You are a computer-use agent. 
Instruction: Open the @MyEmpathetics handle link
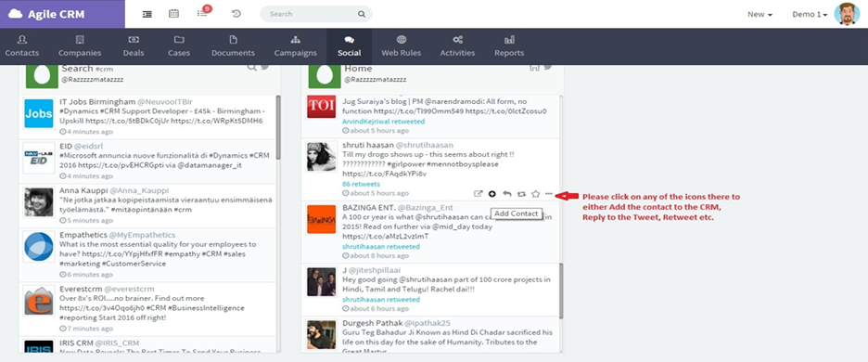[x=143, y=235]
